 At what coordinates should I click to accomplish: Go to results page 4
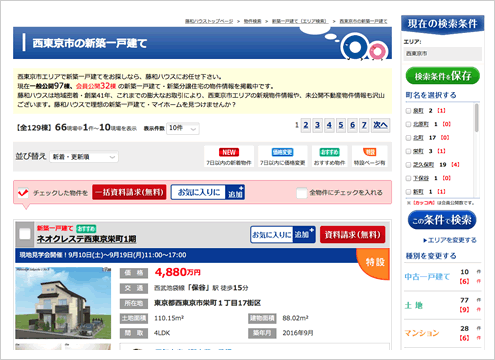[329, 125]
